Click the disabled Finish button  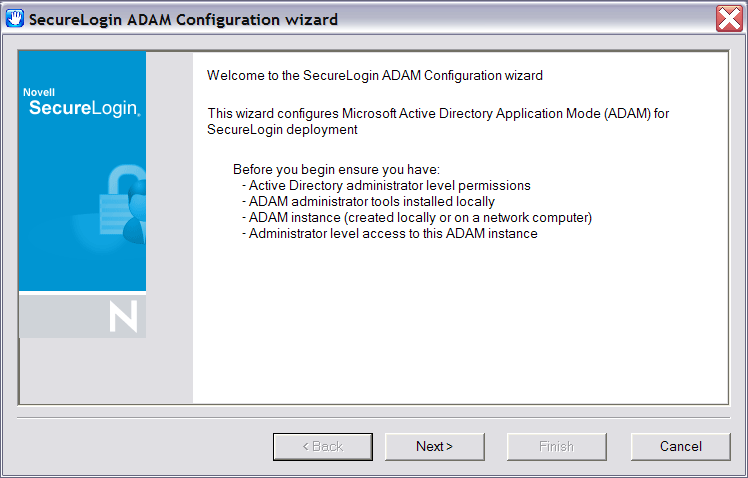click(x=557, y=447)
